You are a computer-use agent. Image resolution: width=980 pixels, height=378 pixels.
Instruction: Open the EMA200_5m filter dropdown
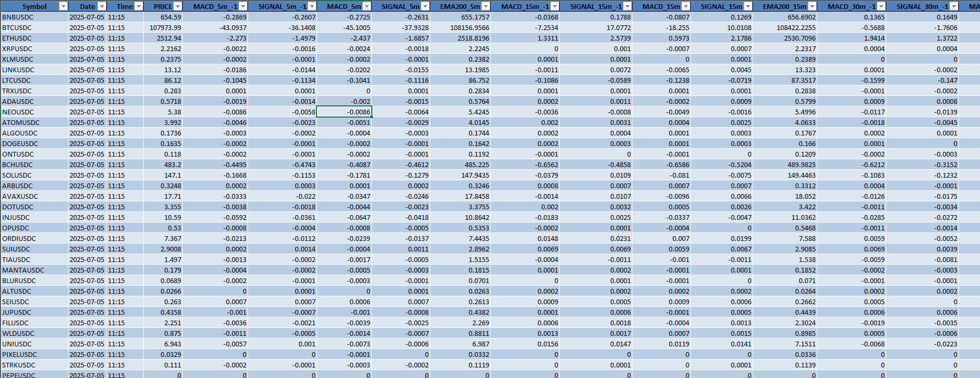486,6
